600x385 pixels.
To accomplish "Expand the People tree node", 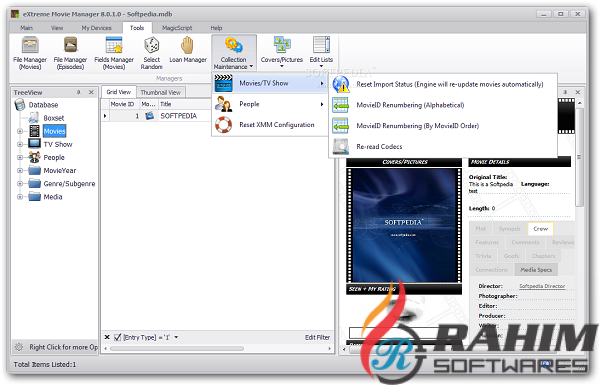I will (x=20, y=157).
